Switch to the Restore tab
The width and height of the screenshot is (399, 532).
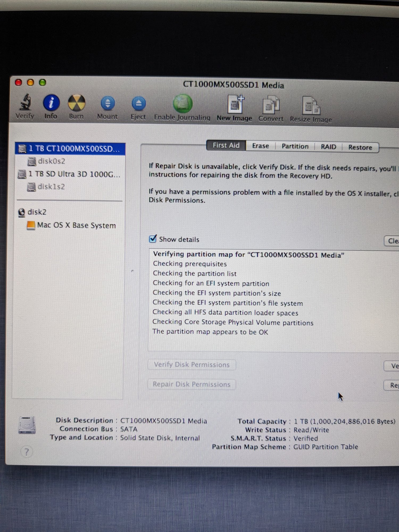360,148
